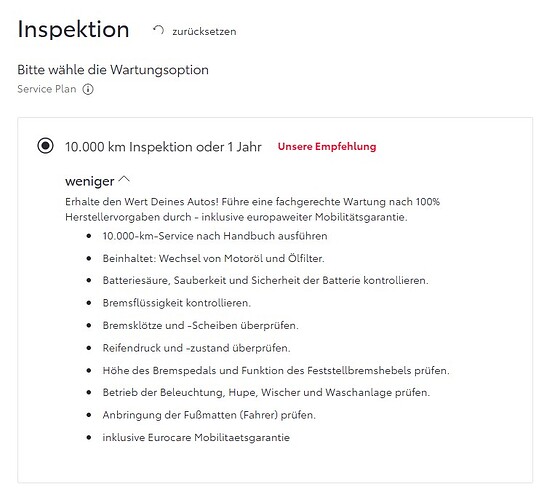Image resolution: width=539 pixels, height=500 pixels.
Task: Click the weniger toggle text
Action: 90,181
